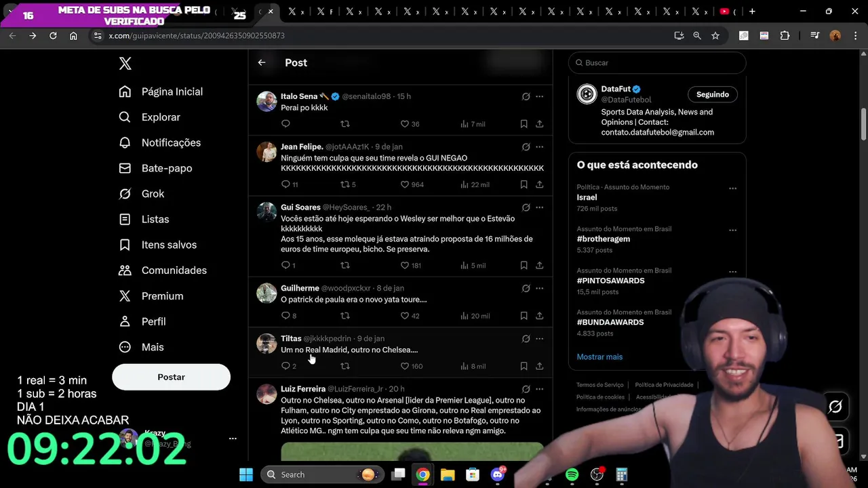The image size is (868, 488).
Task: Repost Jean Felipe's post
Action: pyautogui.click(x=348, y=184)
